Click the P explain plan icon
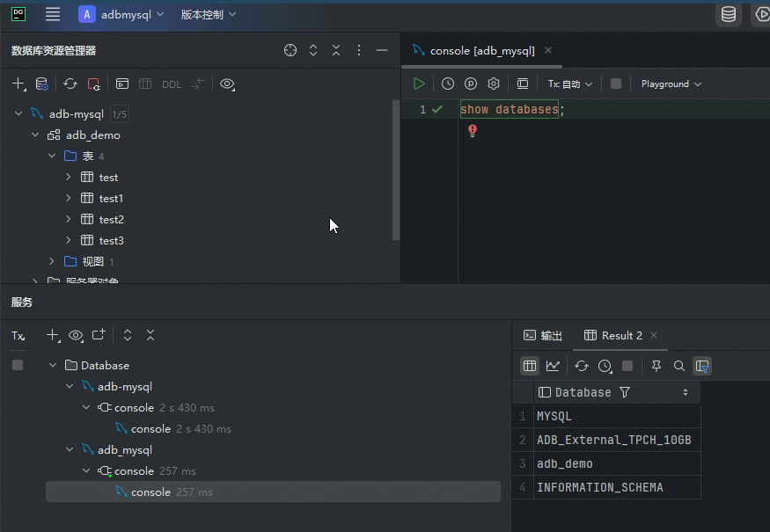The width and height of the screenshot is (770, 532). point(471,84)
